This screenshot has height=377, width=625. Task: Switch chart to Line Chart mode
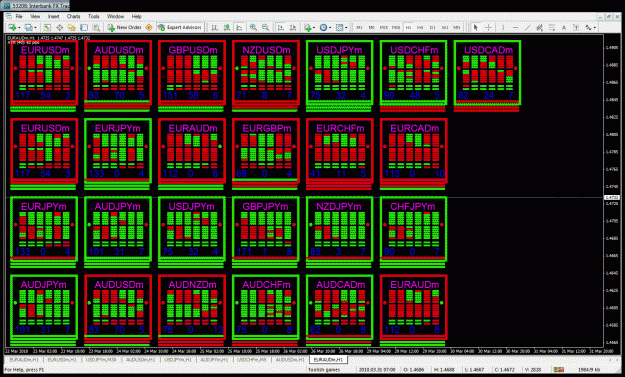coord(239,27)
